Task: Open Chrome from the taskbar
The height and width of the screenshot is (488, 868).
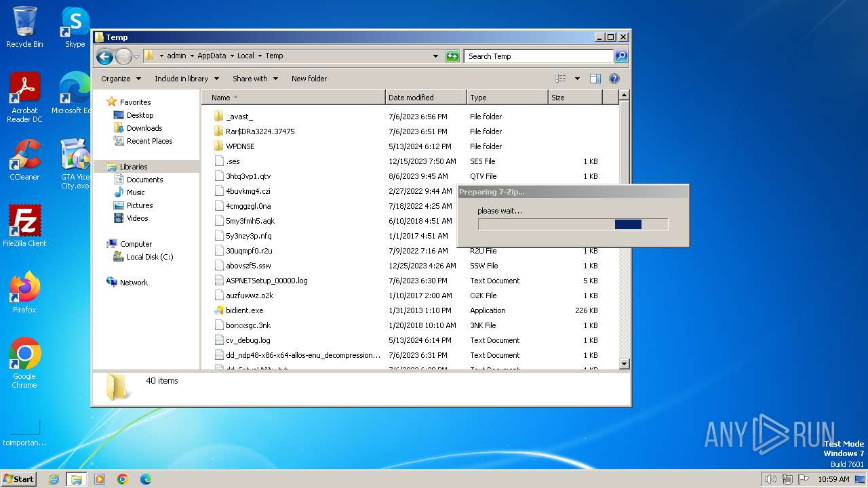Action: click(122, 479)
